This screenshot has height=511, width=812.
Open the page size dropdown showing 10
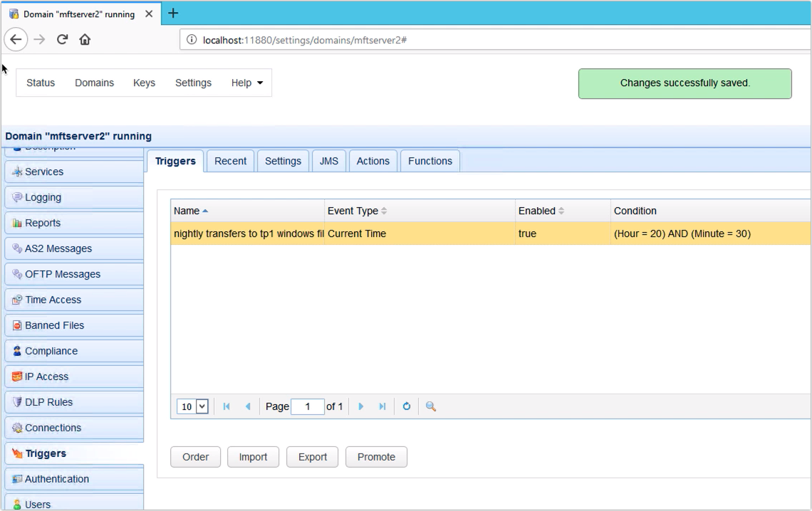pyautogui.click(x=192, y=406)
